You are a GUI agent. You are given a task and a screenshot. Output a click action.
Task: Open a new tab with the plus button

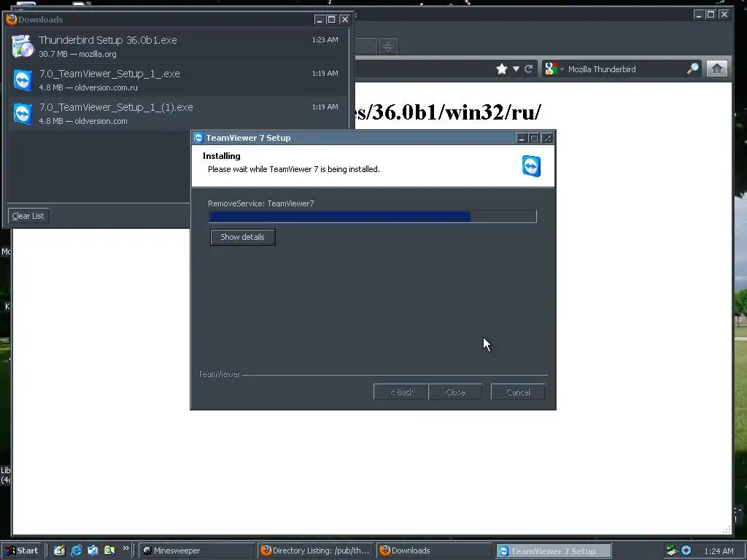point(388,47)
